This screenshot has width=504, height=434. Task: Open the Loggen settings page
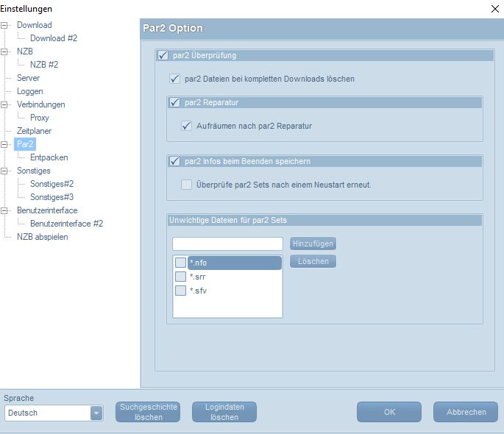[x=30, y=91]
